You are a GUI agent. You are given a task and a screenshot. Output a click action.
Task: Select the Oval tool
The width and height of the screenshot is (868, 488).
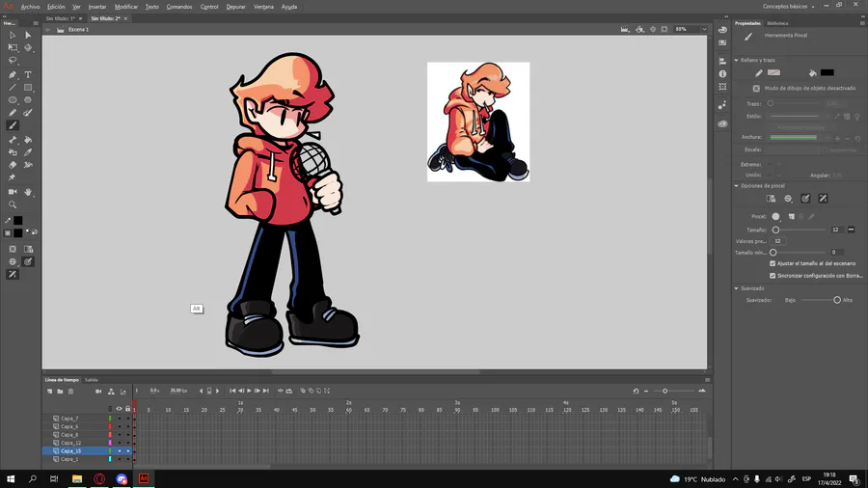click(13, 100)
